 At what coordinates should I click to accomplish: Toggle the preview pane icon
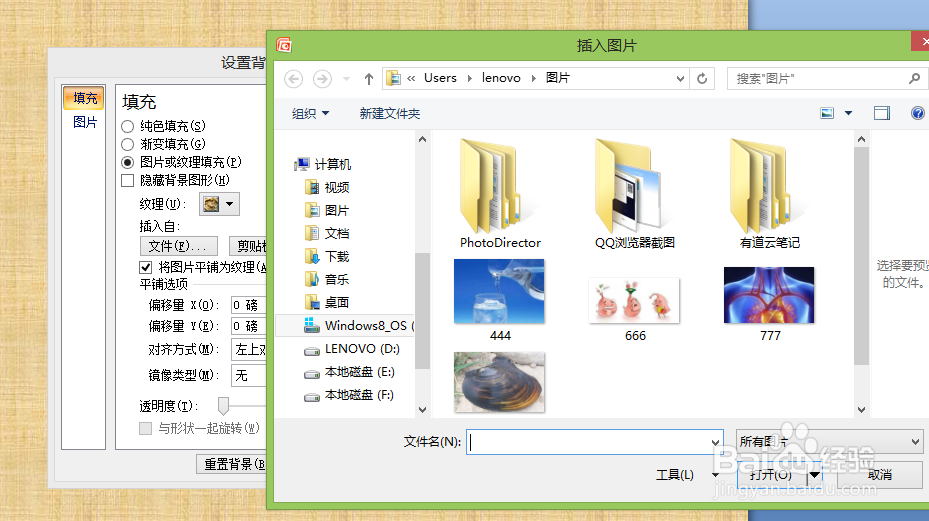click(882, 113)
